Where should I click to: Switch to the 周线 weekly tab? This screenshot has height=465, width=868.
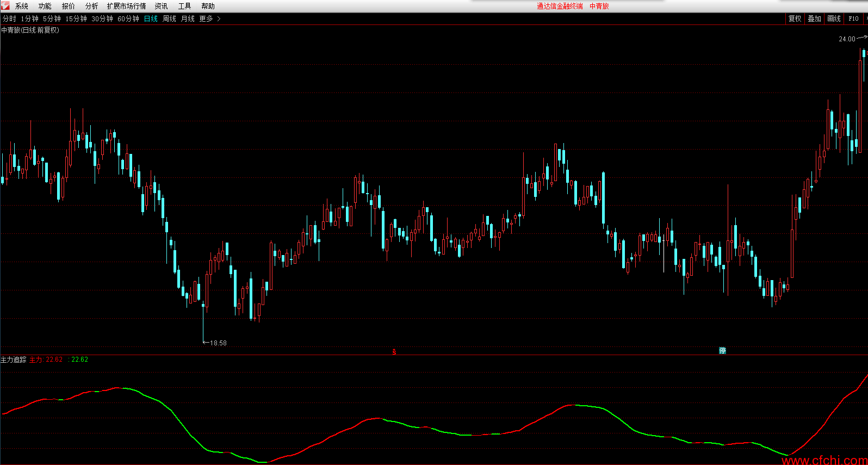click(170, 18)
